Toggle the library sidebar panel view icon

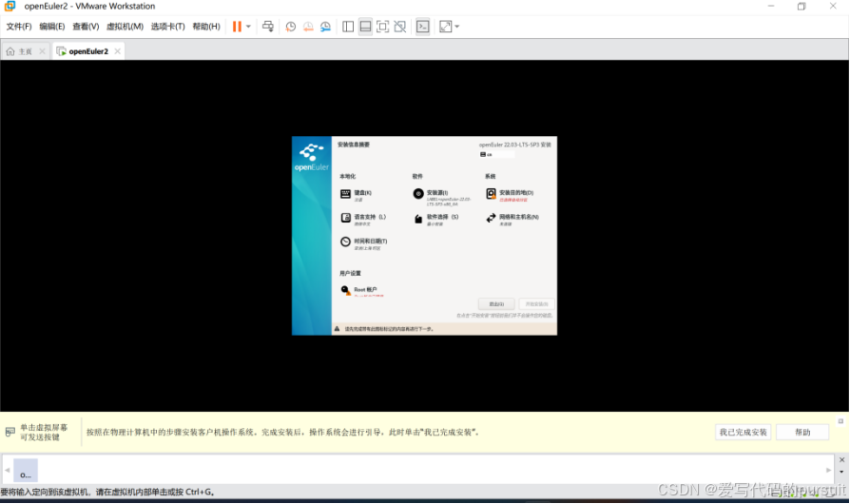coord(348,27)
